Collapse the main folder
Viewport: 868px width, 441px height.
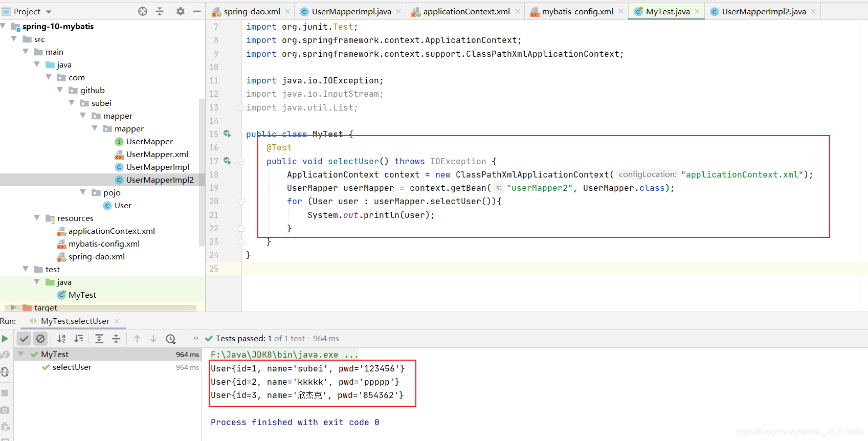26,52
